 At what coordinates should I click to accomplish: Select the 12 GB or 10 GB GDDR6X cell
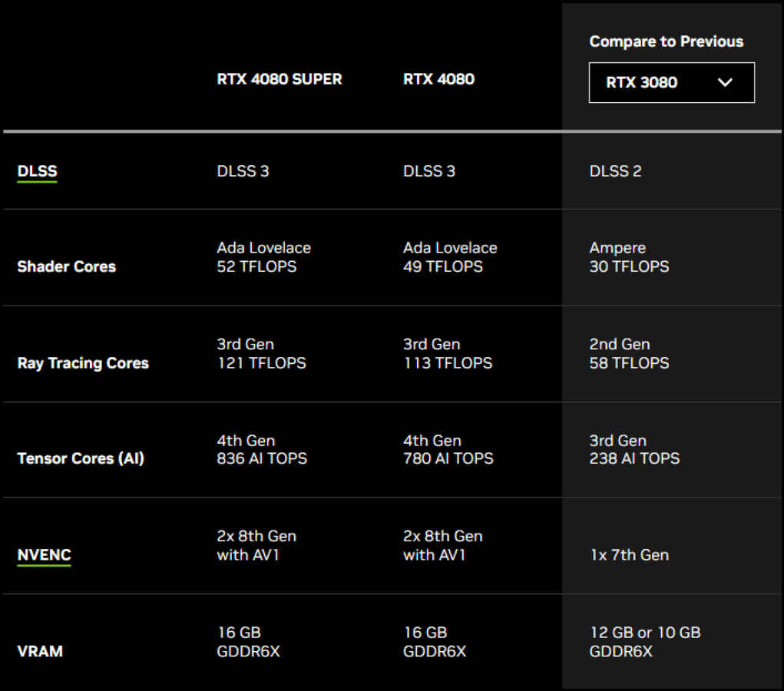point(645,642)
